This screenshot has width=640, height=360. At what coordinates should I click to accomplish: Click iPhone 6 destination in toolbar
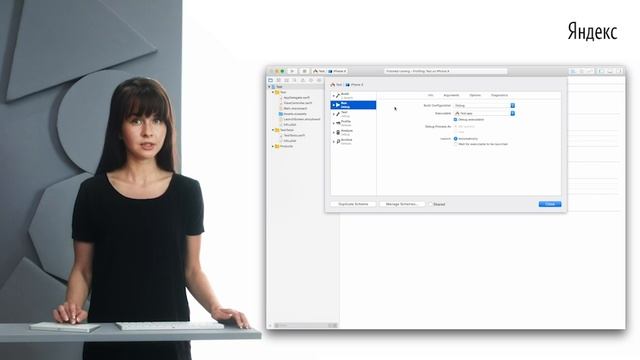click(x=337, y=71)
